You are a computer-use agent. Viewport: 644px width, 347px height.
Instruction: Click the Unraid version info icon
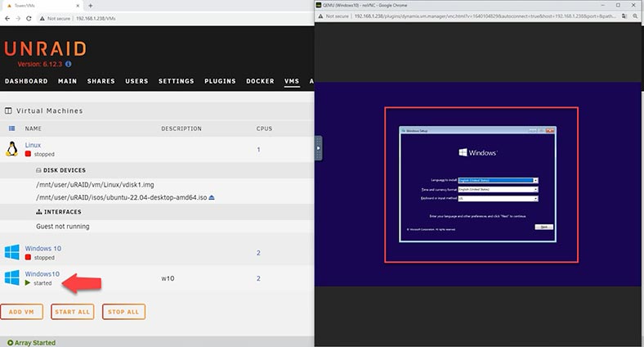point(68,64)
